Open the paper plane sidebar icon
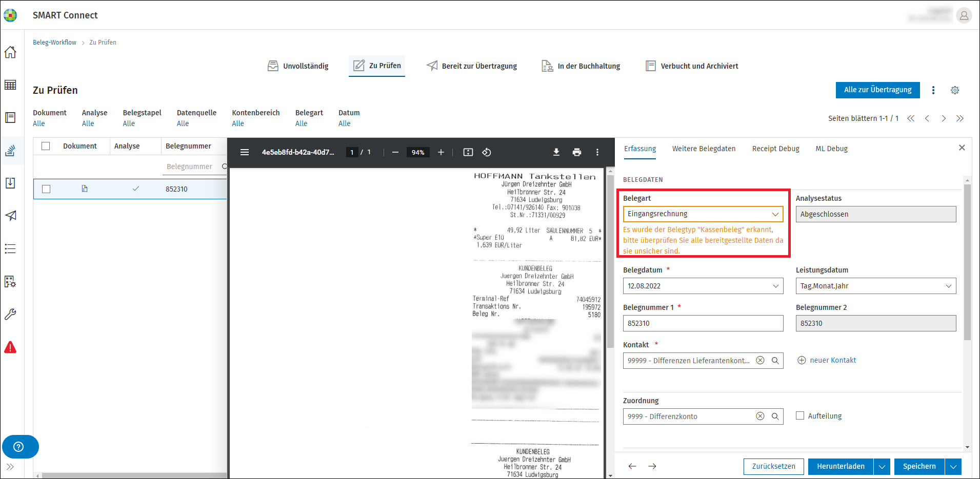980x479 pixels. pyautogui.click(x=10, y=216)
